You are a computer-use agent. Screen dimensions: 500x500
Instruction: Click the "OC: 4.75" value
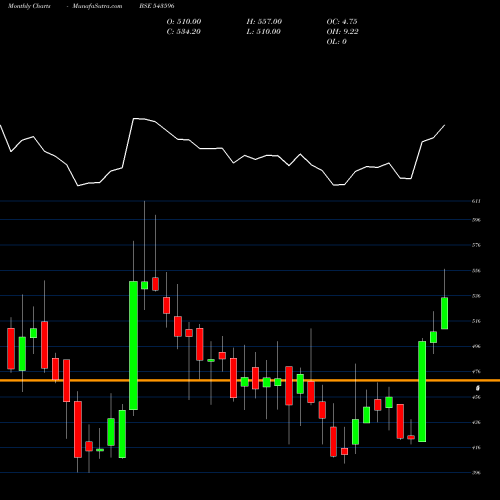pos(342,22)
